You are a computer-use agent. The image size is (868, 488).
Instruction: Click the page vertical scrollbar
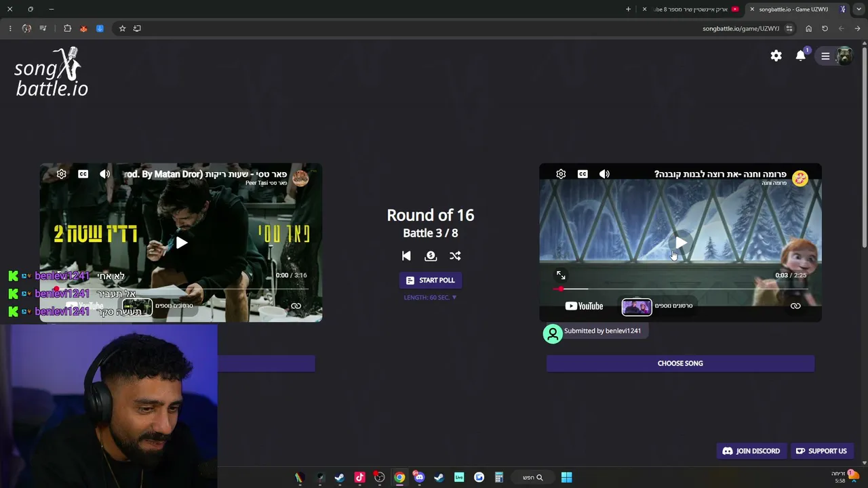(x=864, y=147)
